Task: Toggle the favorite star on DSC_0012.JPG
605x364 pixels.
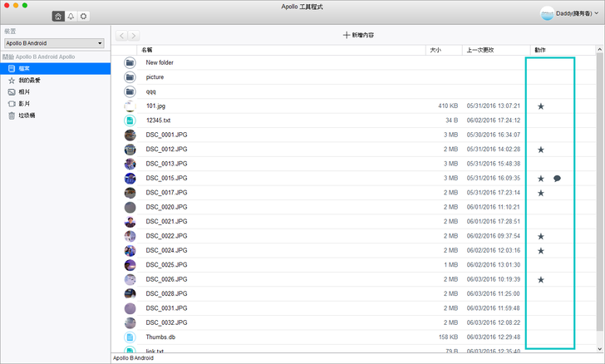Action: 541,150
